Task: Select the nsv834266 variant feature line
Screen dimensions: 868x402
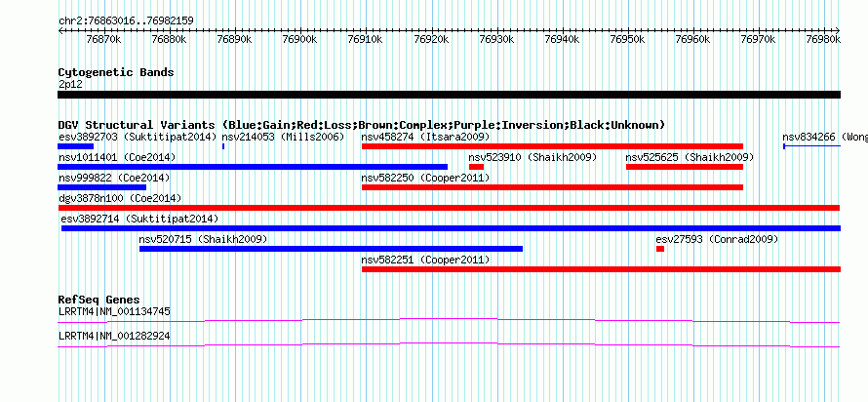Action: (811, 146)
